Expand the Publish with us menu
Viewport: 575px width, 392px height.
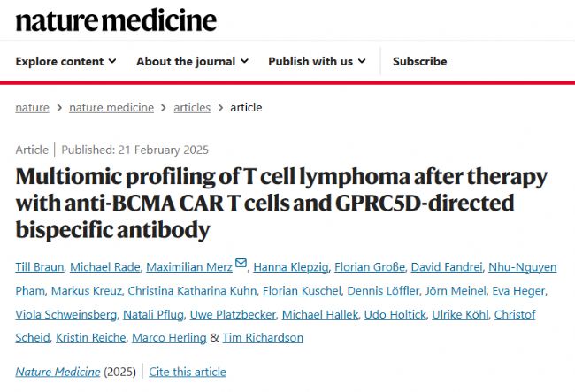(317, 61)
